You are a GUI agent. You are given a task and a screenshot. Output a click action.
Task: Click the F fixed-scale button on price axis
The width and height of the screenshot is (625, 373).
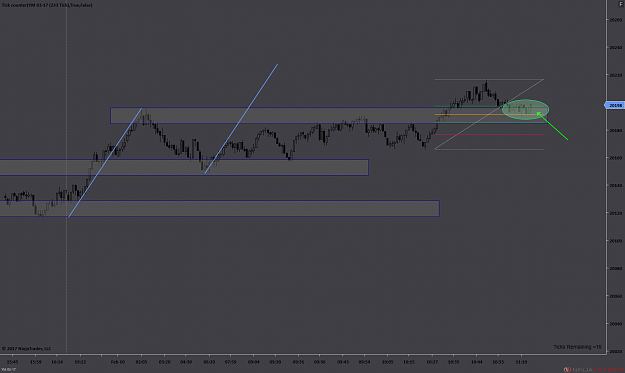click(620, 4)
